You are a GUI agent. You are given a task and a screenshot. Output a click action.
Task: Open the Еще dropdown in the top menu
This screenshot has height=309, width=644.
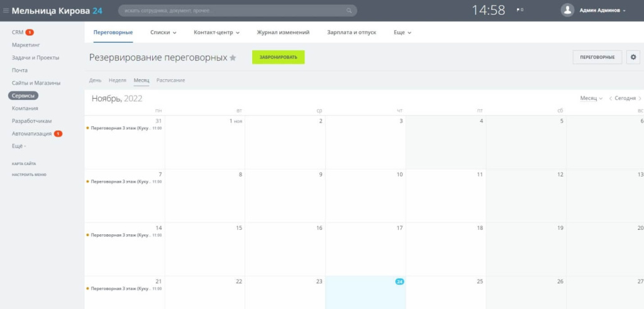402,32
